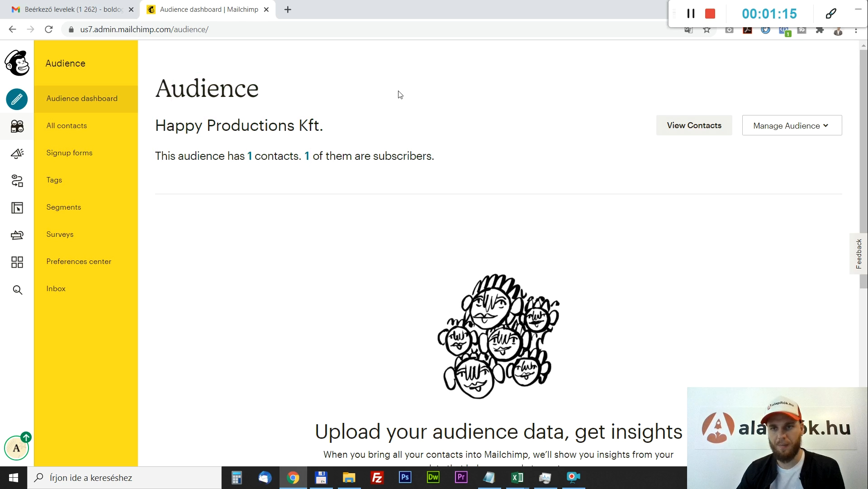Bookmark this page with the star icon

(x=707, y=30)
